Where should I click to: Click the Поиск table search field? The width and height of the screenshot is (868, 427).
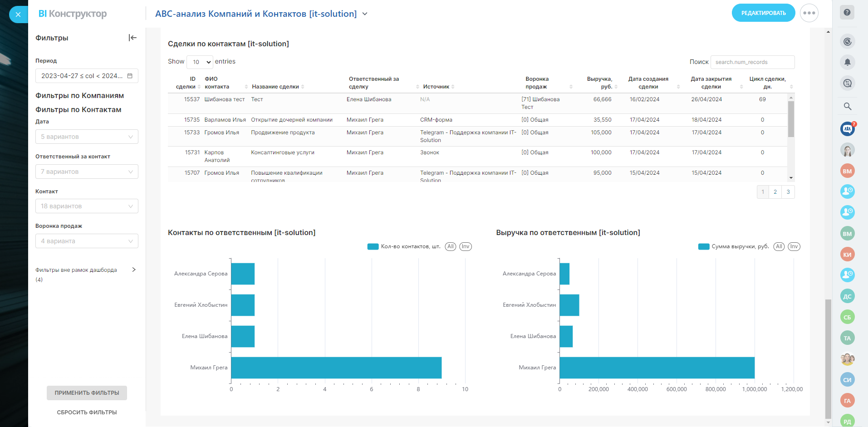coord(752,62)
